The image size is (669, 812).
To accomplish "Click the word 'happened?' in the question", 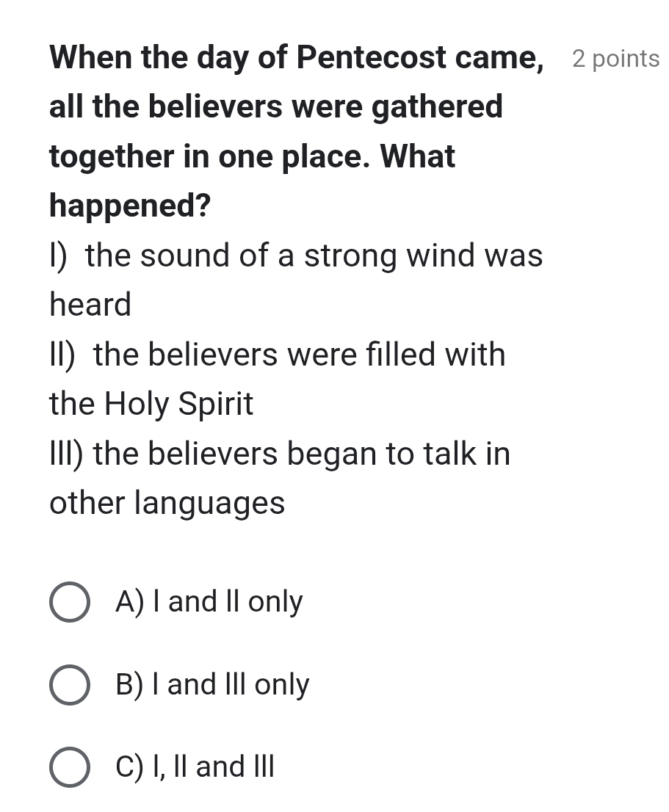I will 130,206.
